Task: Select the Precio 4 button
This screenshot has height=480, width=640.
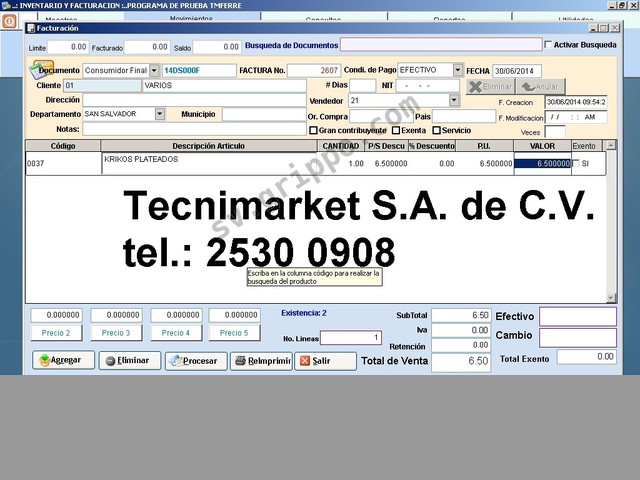Action: (176, 333)
